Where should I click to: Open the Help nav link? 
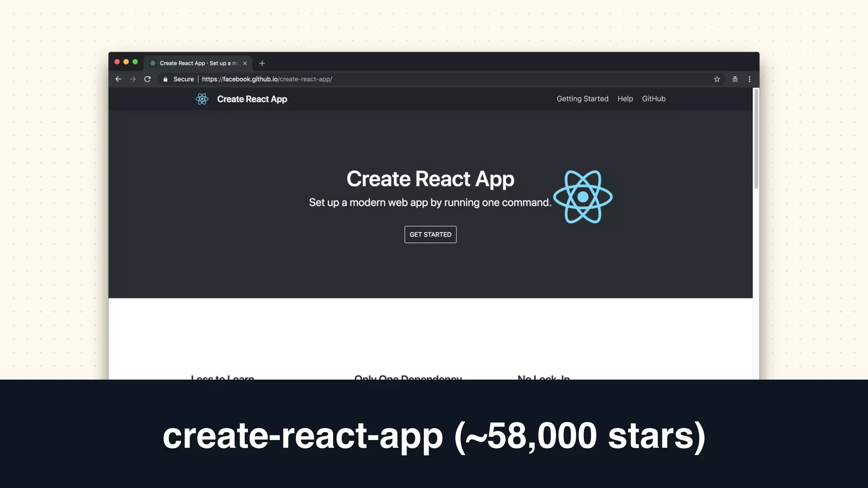(625, 99)
